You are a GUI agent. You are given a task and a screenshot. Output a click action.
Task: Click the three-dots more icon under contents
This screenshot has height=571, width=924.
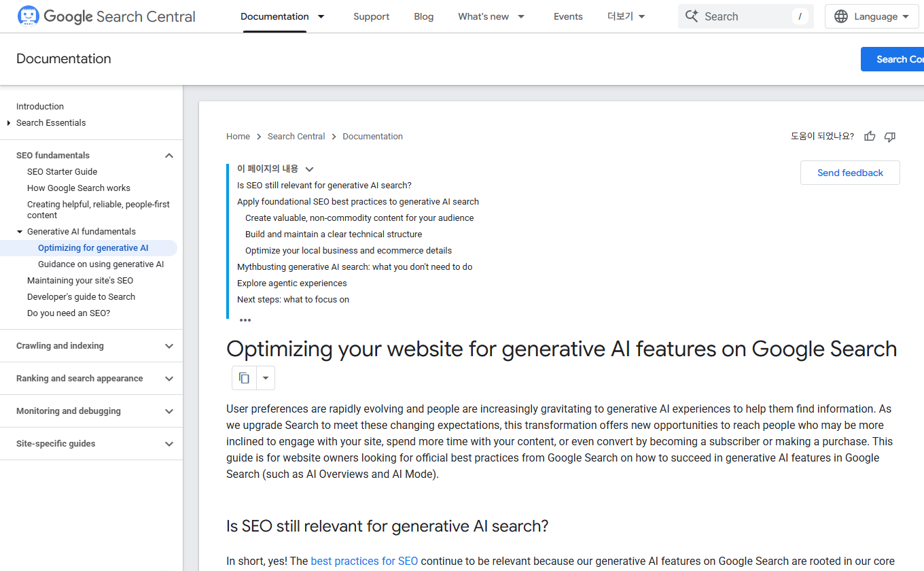245,320
